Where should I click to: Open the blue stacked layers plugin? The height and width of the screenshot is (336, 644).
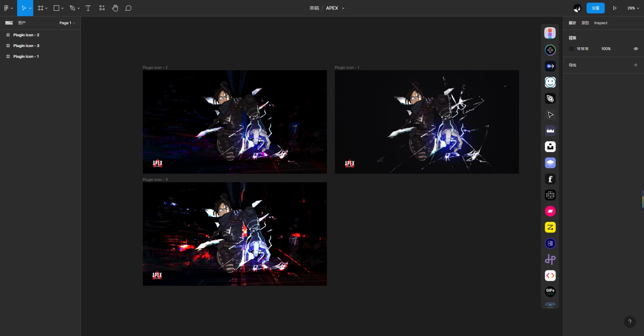tap(550, 163)
